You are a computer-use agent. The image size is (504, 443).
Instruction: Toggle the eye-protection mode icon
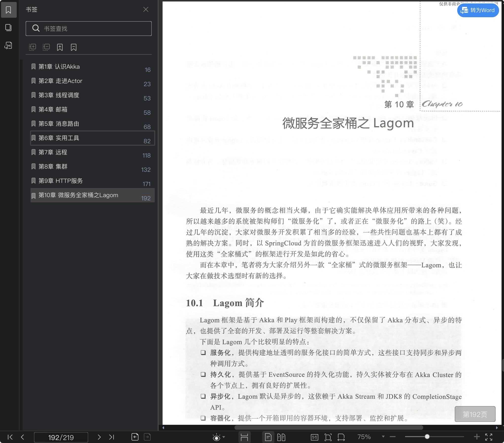point(216,437)
